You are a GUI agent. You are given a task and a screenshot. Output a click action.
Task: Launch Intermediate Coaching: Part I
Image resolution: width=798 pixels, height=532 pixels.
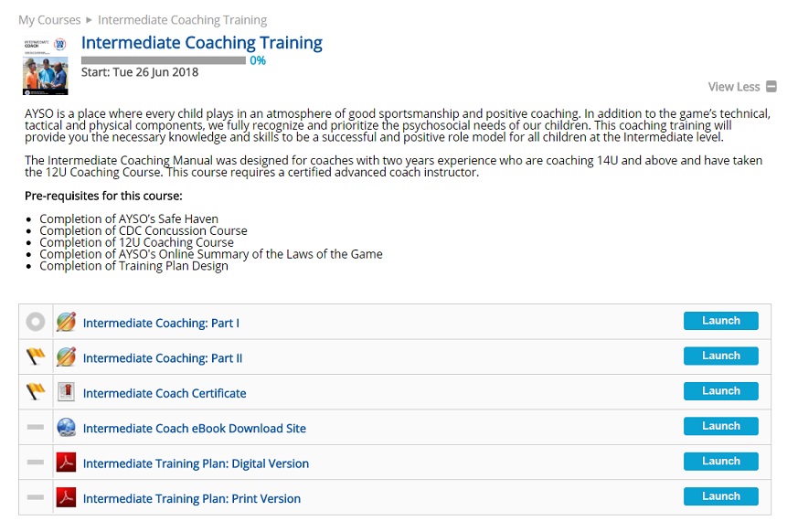pyautogui.click(x=720, y=321)
